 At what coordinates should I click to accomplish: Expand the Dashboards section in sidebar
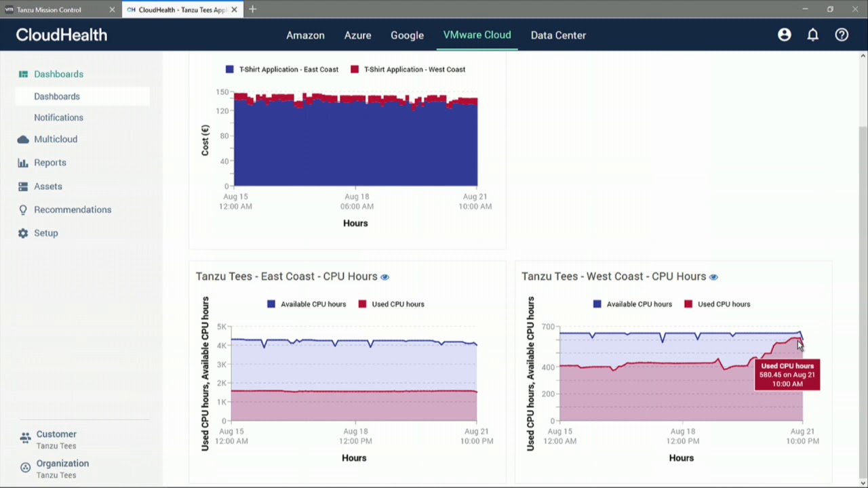pyautogui.click(x=58, y=74)
